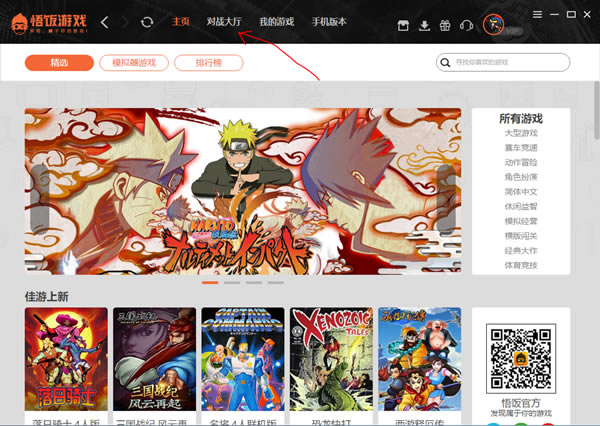Viewport: 600px width, 426px height.
Task: Click the VIP badge beside the avatar
Action: [512, 30]
